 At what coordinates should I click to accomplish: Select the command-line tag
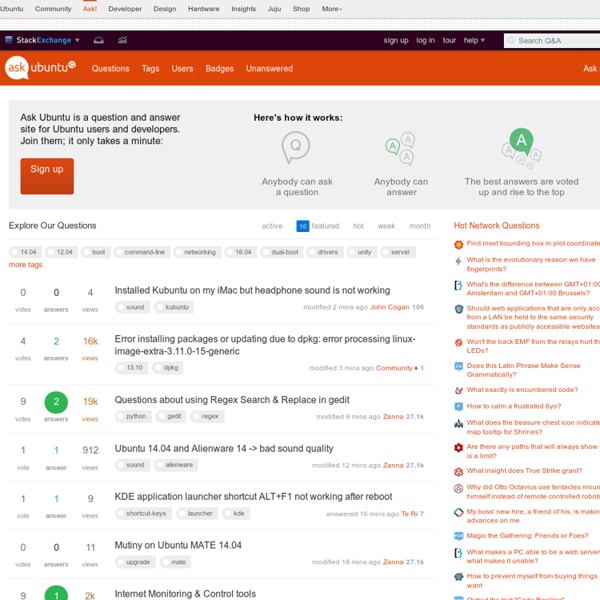tap(142, 252)
